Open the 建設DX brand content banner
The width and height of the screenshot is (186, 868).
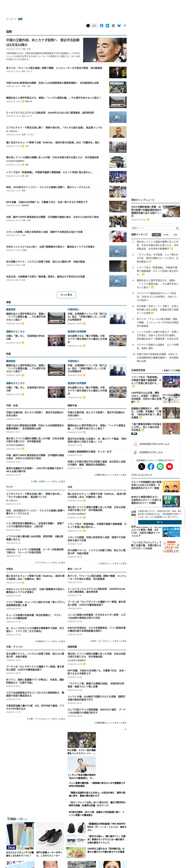(x=171, y=501)
